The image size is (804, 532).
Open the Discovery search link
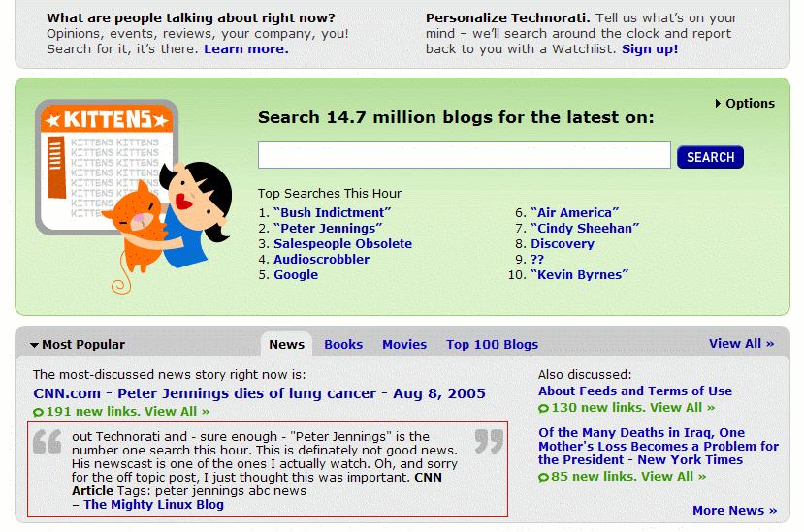coord(563,244)
